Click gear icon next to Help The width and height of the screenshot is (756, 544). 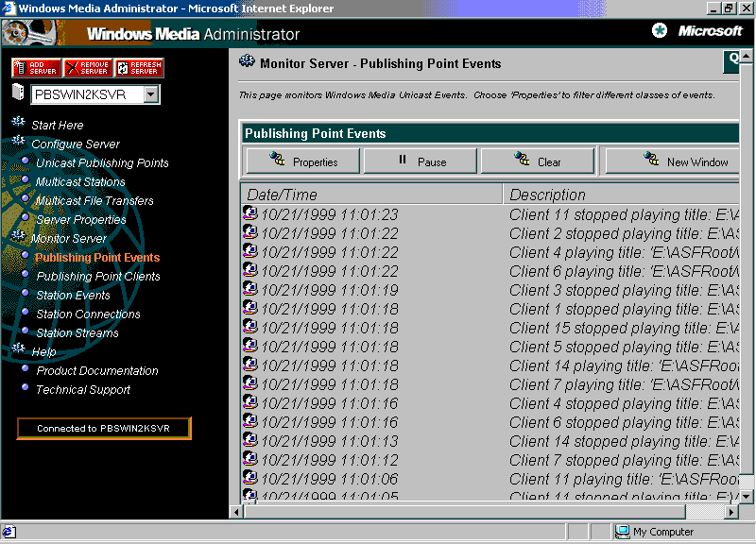[x=18, y=348]
